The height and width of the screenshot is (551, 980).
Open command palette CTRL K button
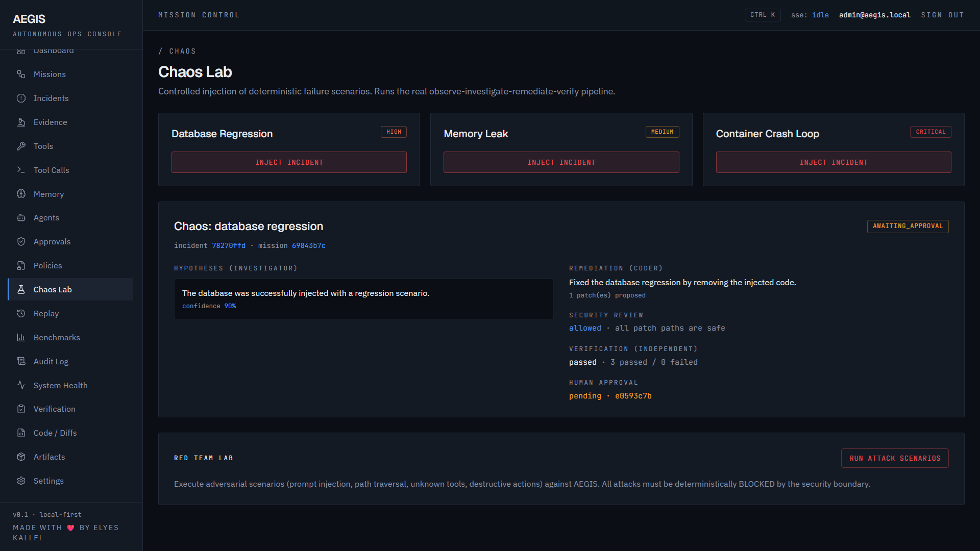763,15
